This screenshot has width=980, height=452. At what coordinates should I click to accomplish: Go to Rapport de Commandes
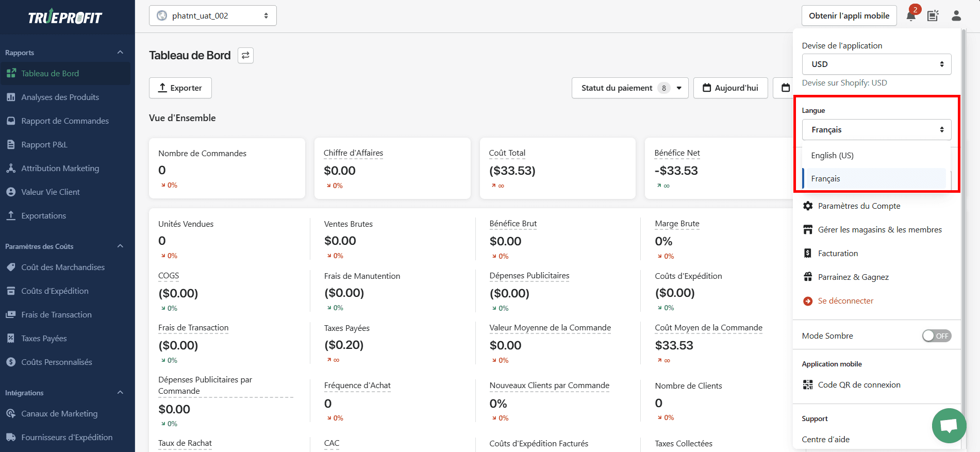coord(65,121)
